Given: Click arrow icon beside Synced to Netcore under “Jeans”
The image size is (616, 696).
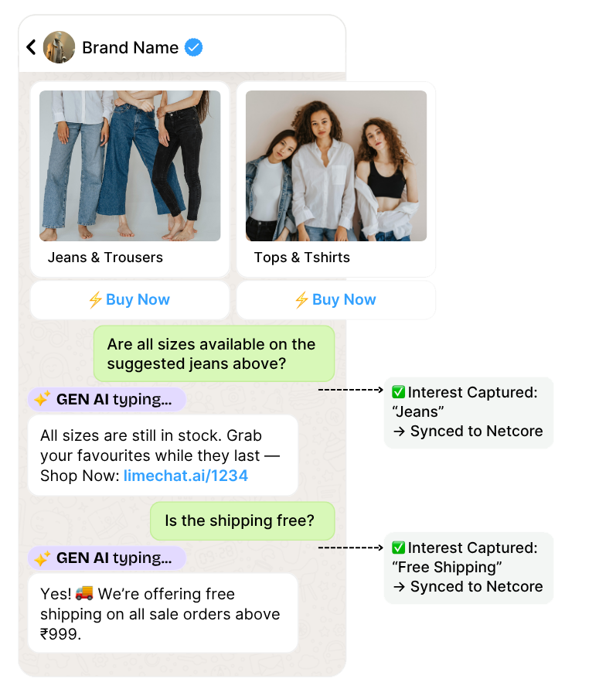Looking at the screenshot, I should pos(399,432).
